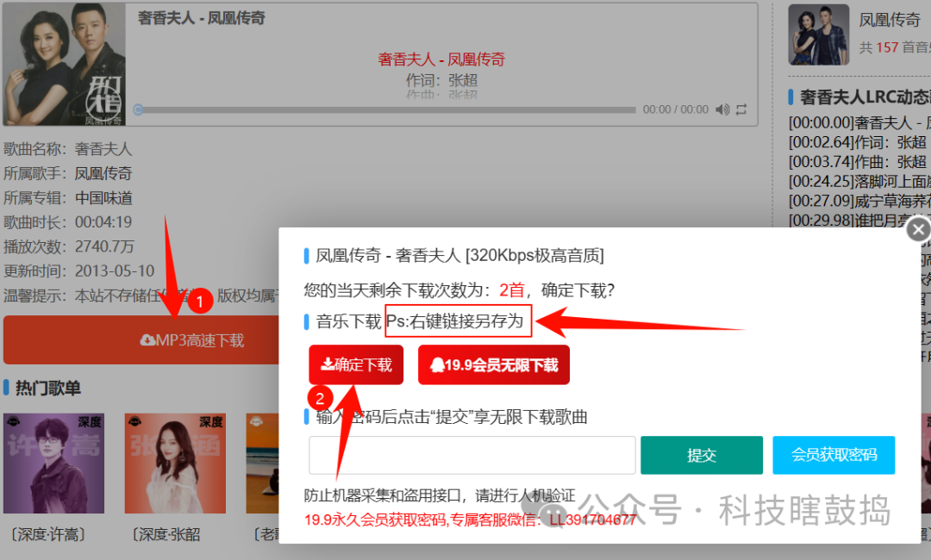Click 凤凰传奇 artist name in right sidebar
This screenshot has width=931, height=560.
890,19
